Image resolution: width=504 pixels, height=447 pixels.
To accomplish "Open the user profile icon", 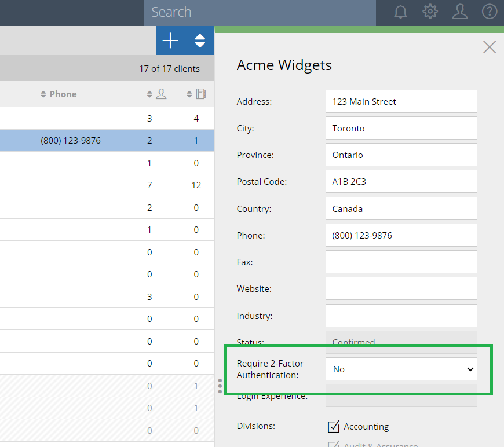I will (x=460, y=12).
